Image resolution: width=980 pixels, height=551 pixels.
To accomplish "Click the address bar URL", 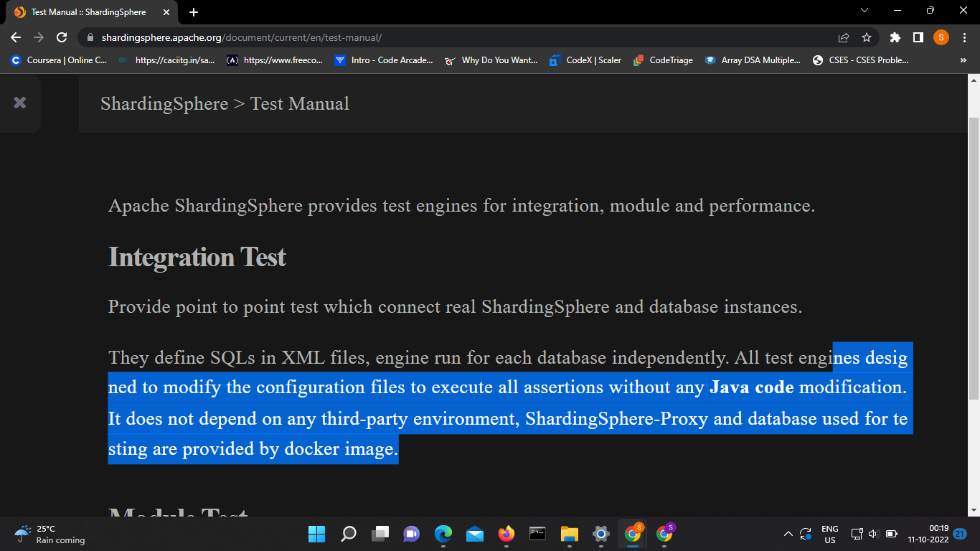I will point(241,37).
